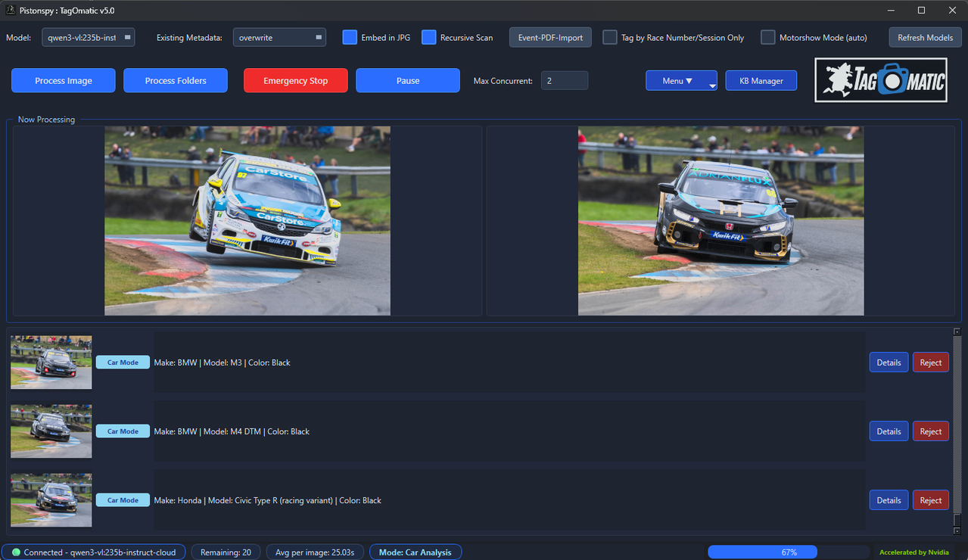Click the results list scrollbar thumb
The width and height of the screenshot is (968, 560).
click(957, 520)
